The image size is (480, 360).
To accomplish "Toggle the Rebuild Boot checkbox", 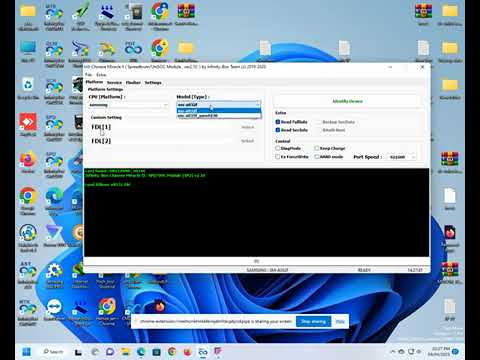I will point(319,130).
